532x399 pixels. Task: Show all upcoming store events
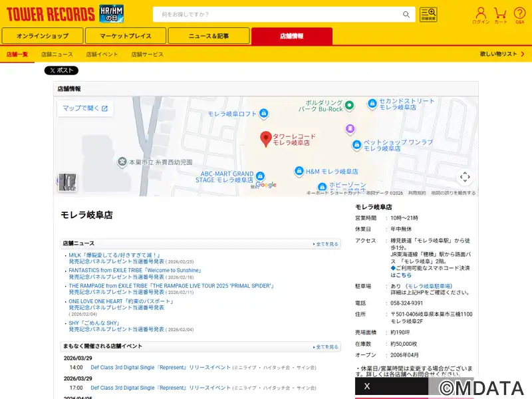(x=326, y=347)
